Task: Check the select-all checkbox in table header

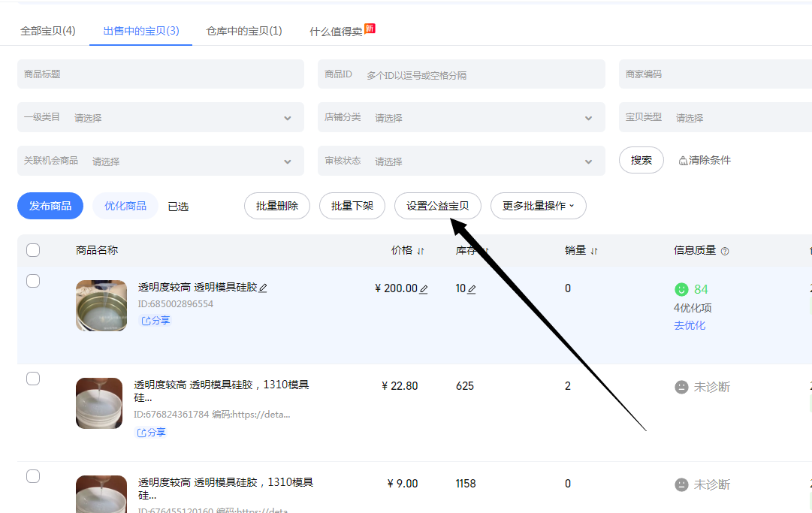Action: point(33,250)
